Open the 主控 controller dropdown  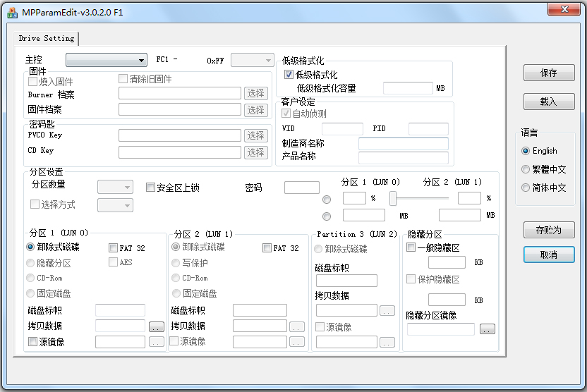pos(106,60)
